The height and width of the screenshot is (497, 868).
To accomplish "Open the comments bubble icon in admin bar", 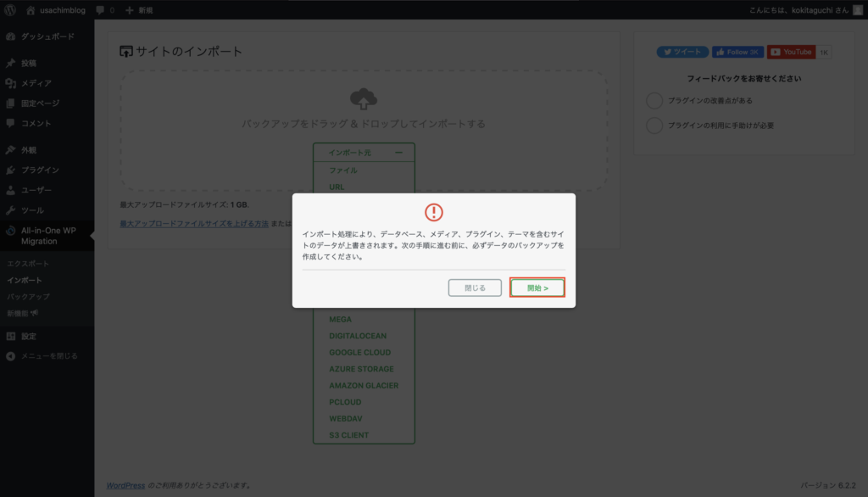I will 100,10.
